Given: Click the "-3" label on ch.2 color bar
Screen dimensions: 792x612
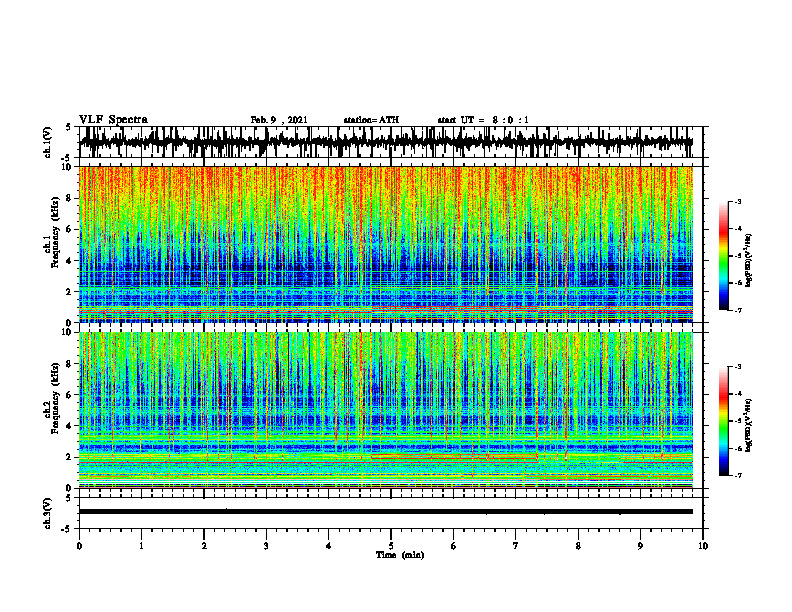Looking at the screenshot, I should pyautogui.click(x=738, y=367).
